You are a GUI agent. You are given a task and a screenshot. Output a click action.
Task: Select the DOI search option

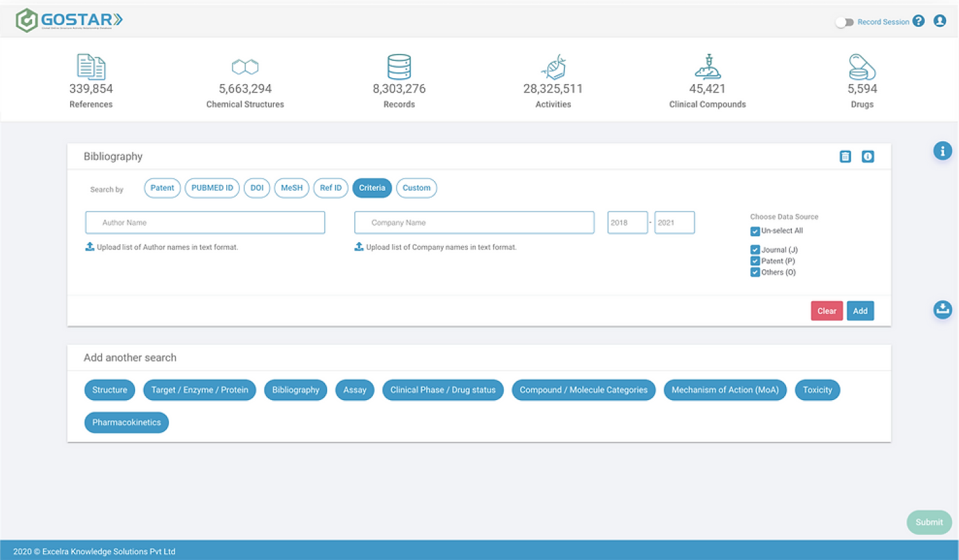pyautogui.click(x=257, y=188)
